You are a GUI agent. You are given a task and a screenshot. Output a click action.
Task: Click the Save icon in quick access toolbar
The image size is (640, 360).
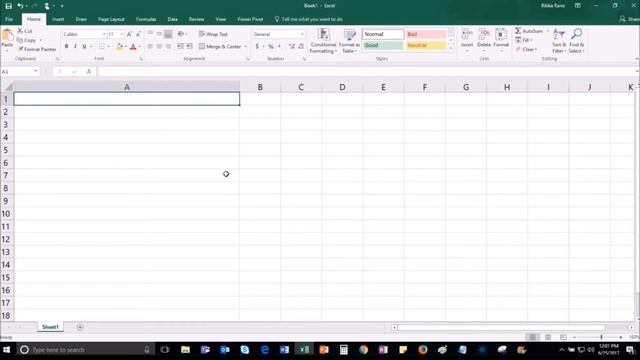pos(8,6)
